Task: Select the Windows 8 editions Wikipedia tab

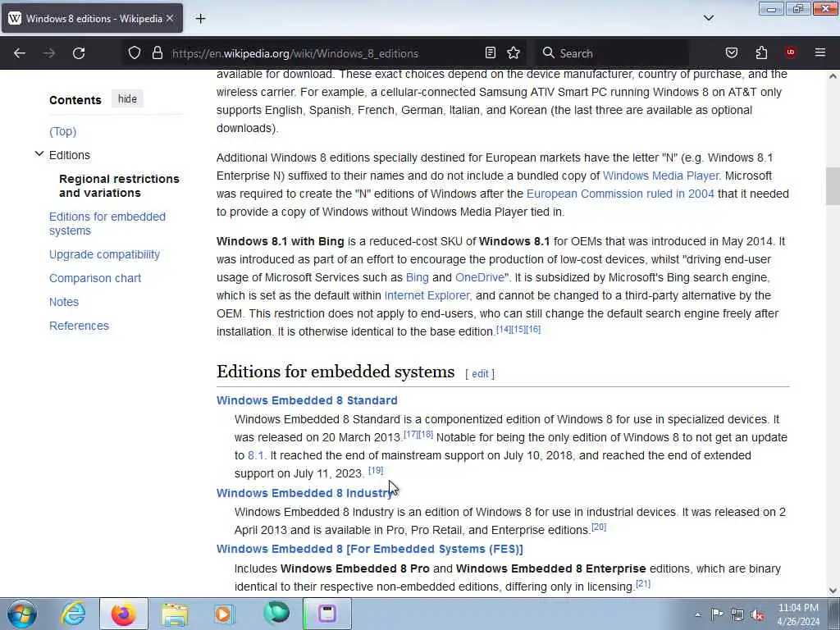Action: (x=92, y=18)
